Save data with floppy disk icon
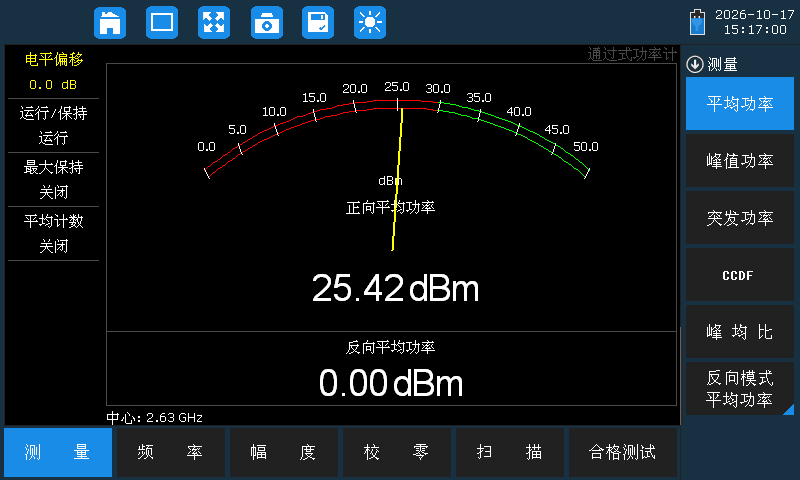 318,22
